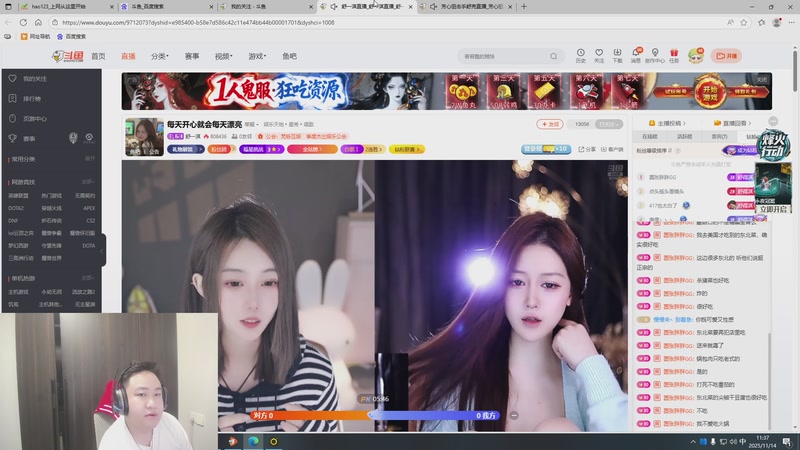Switch to the 在线榜 tab
800x450 pixels.
(649, 136)
